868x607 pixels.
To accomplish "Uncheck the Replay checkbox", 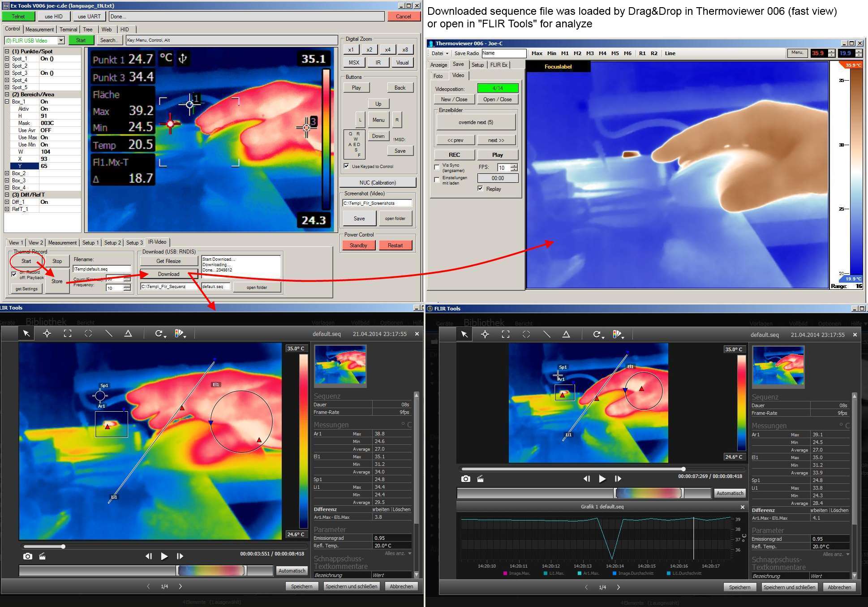I will coord(480,189).
